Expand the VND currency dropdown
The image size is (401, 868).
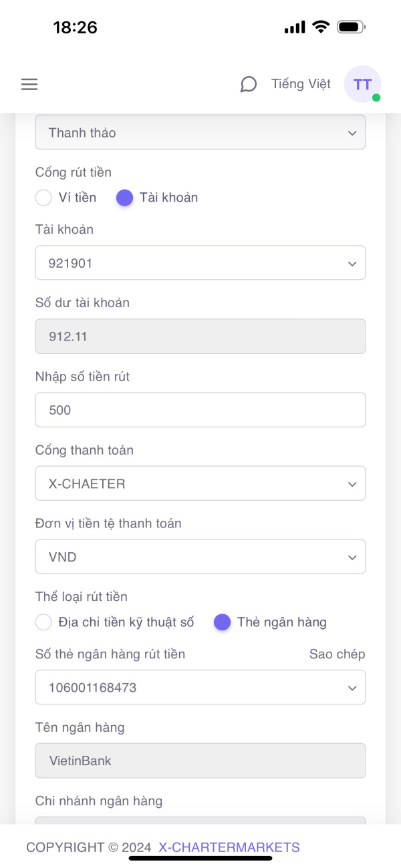pos(200,557)
